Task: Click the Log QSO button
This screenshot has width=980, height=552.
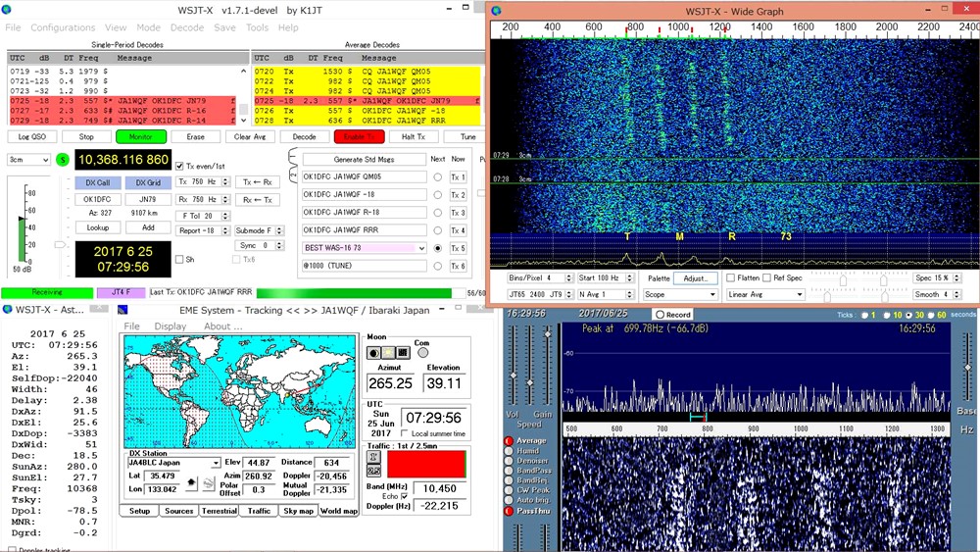Action: (32, 137)
